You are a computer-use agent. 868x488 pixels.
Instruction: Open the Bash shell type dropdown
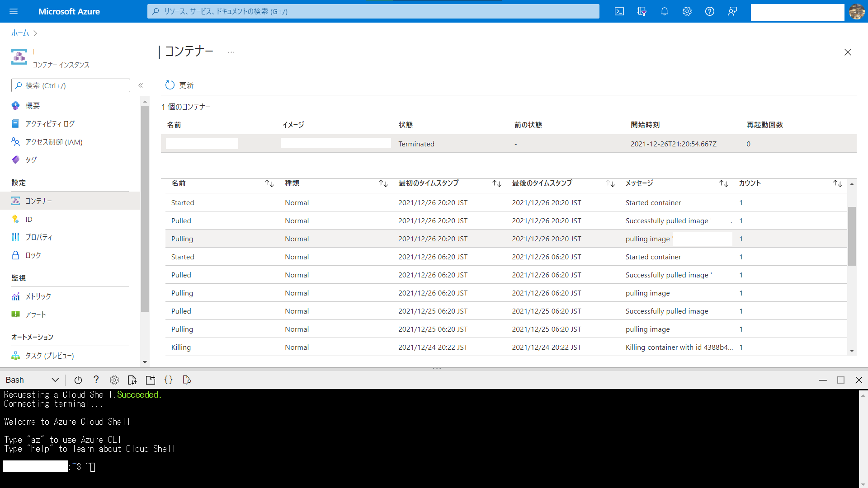[32, 380]
